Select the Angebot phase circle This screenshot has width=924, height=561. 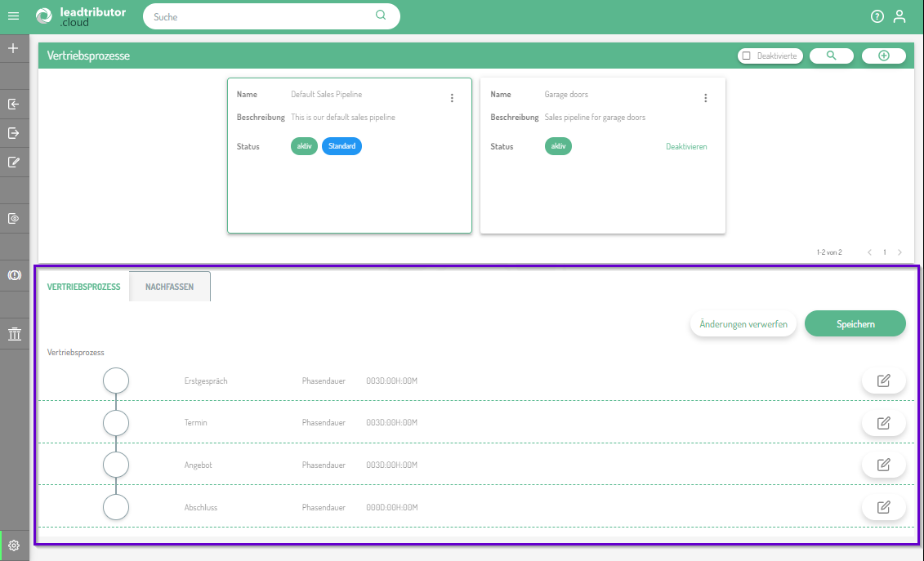click(x=116, y=465)
